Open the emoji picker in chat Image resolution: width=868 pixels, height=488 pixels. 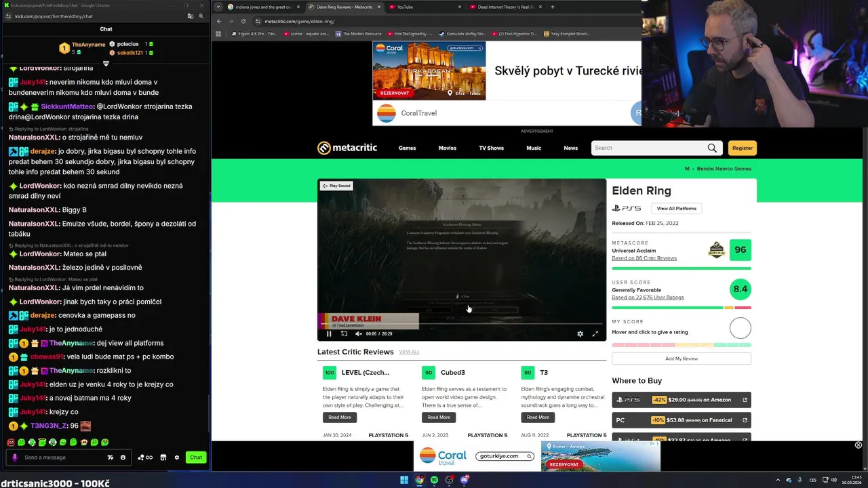123,457
